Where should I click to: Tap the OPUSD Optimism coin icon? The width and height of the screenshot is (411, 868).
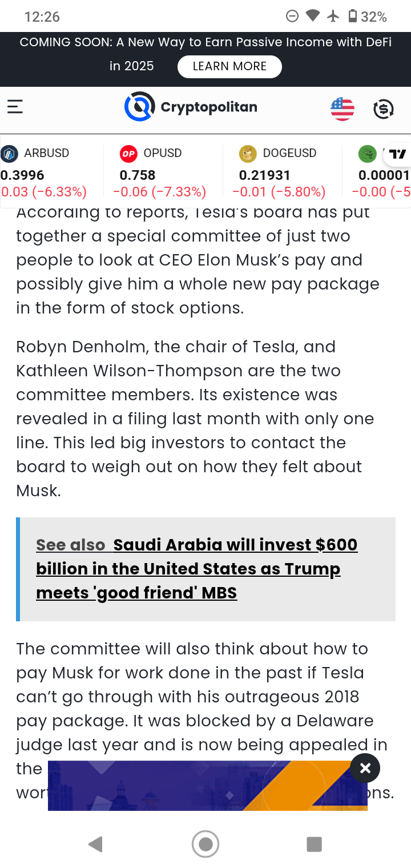click(128, 153)
